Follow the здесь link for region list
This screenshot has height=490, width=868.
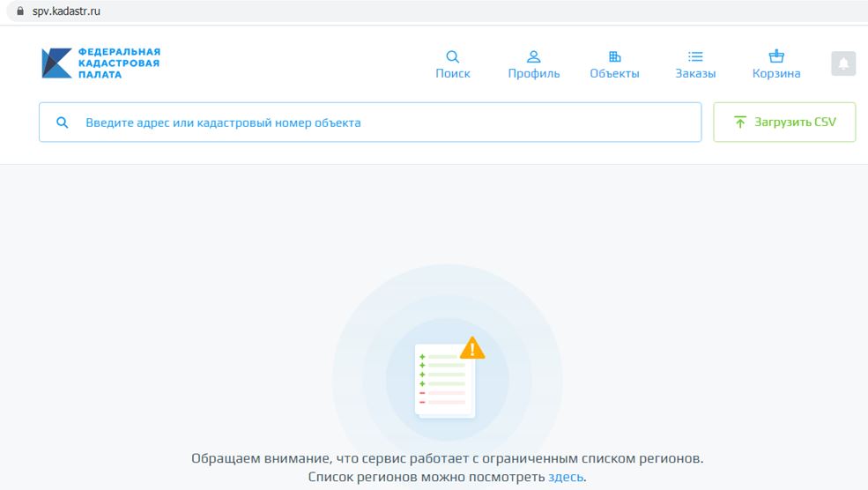pos(565,477)
